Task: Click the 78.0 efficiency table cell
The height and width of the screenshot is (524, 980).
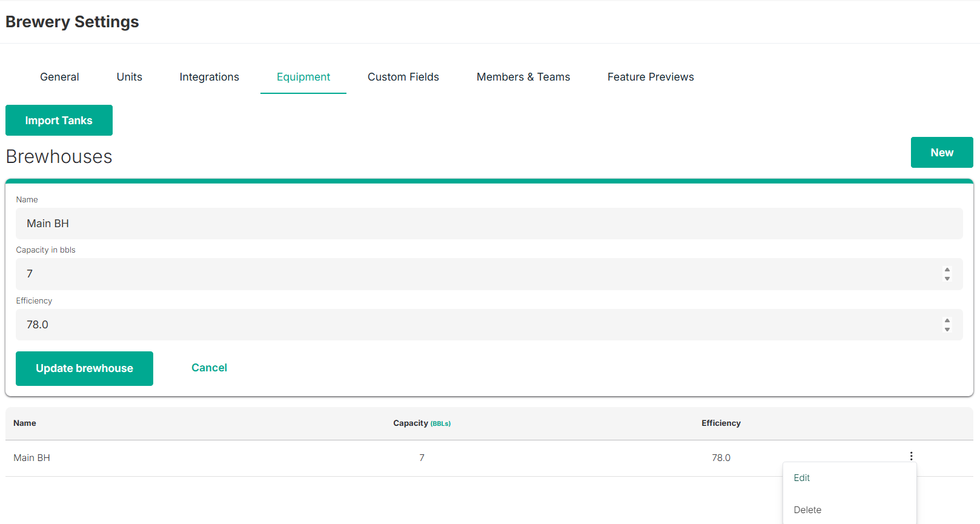Action: tap(721, 458)
